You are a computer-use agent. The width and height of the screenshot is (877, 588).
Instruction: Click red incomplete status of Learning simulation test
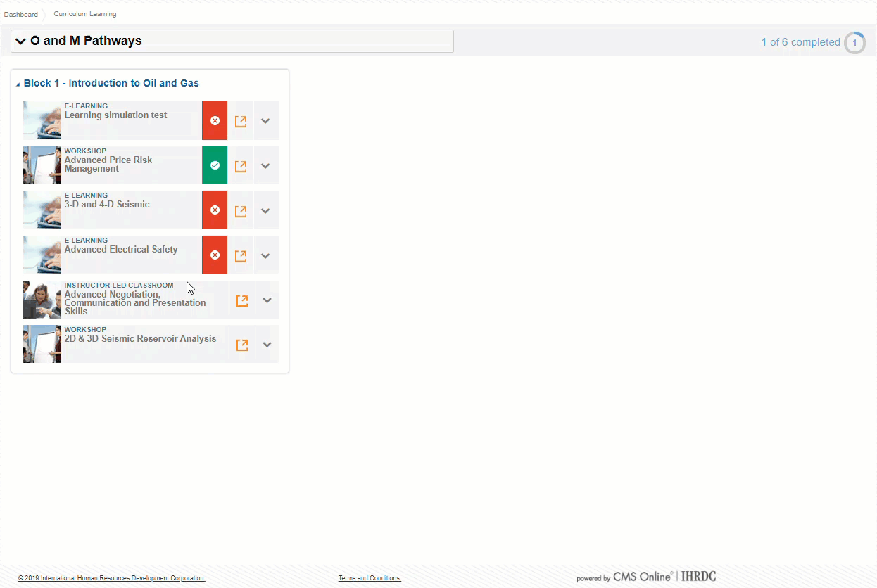215,120
